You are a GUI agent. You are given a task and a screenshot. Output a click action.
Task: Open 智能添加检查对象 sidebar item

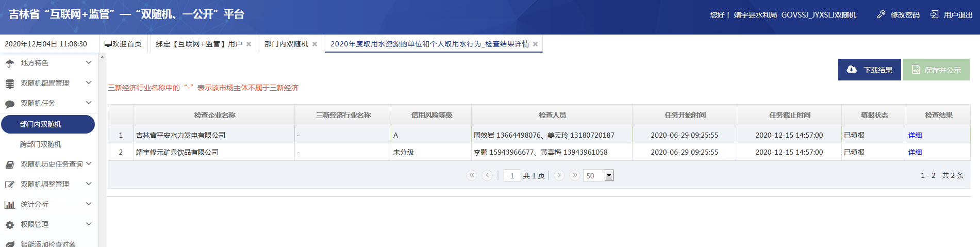(x=48, y=243)
